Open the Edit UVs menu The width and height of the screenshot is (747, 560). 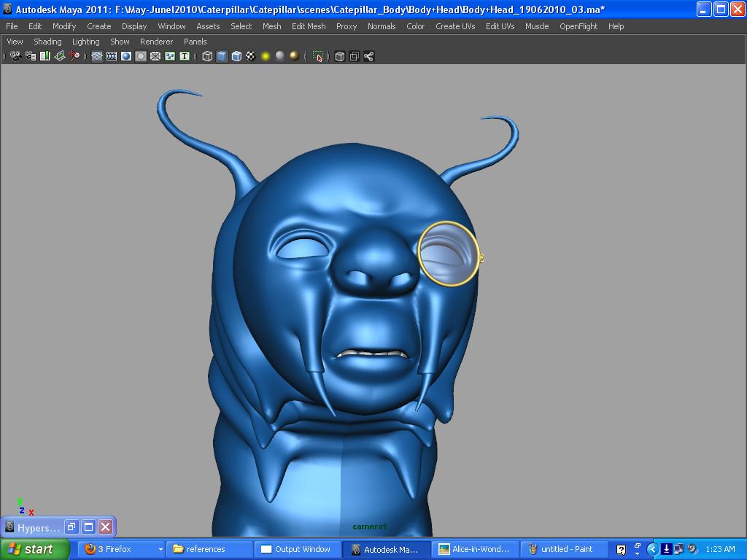click(x=500, y=26)
